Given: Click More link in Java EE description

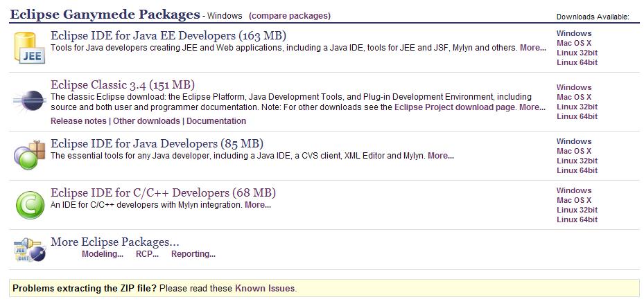Looking at the screenshot, I should point(533,48).
